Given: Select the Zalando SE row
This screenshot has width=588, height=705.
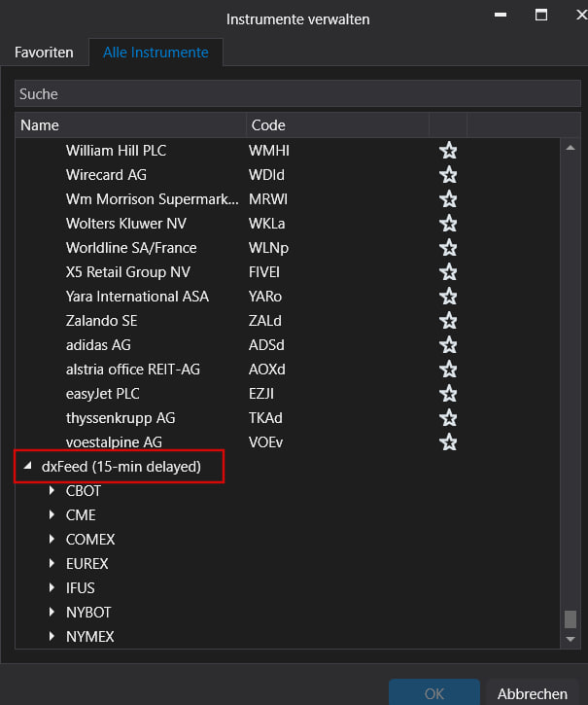Looking at the screenshot, I should pos(288,321).
